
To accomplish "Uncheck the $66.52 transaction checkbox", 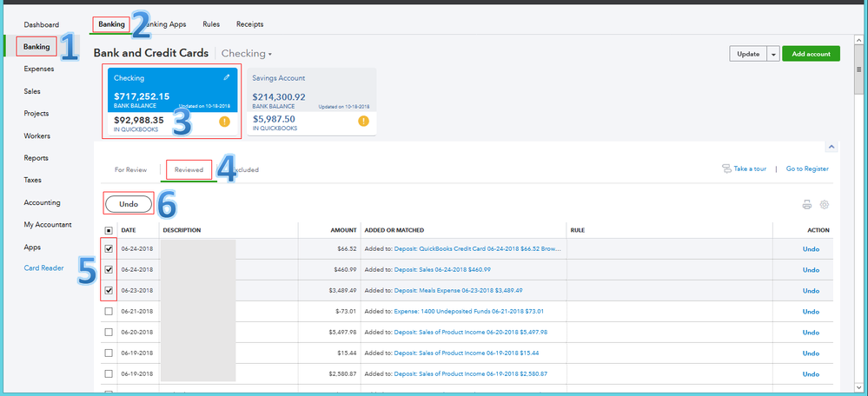I will (108, 248).
